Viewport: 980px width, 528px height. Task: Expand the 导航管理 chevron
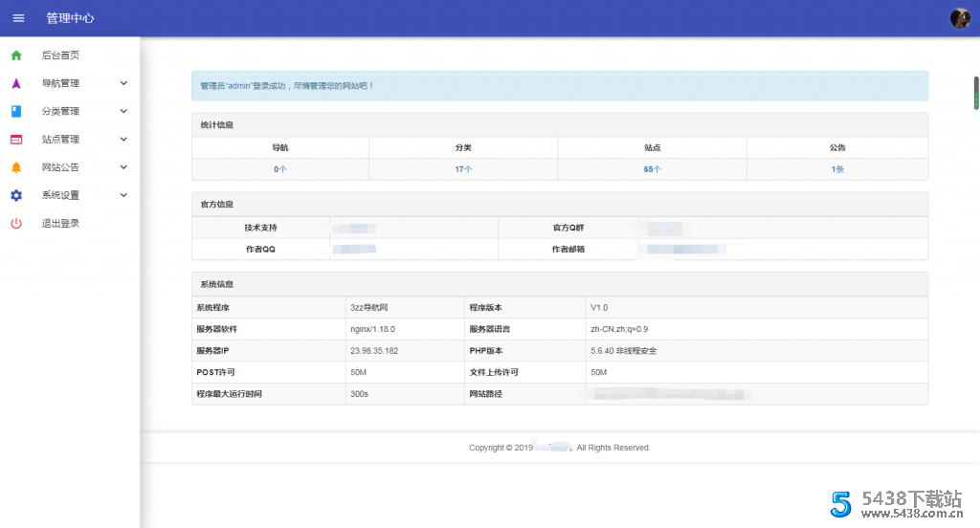(x=123, y=83)
